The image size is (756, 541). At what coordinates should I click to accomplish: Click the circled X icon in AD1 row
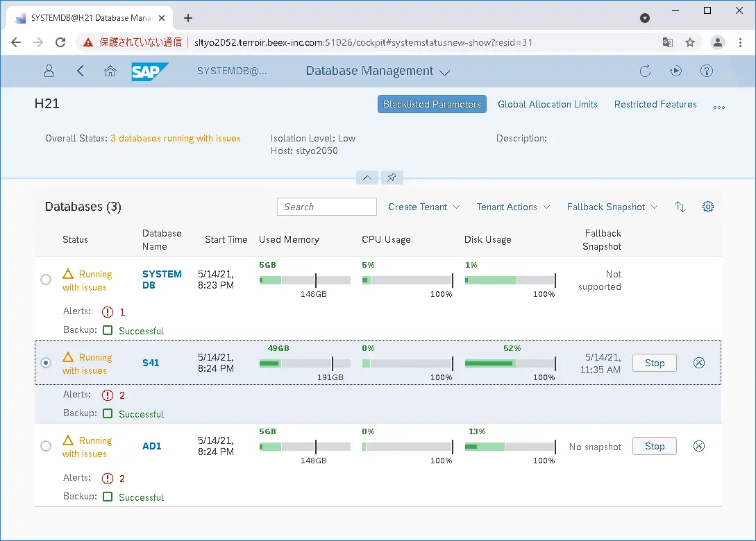pos(698,446)
